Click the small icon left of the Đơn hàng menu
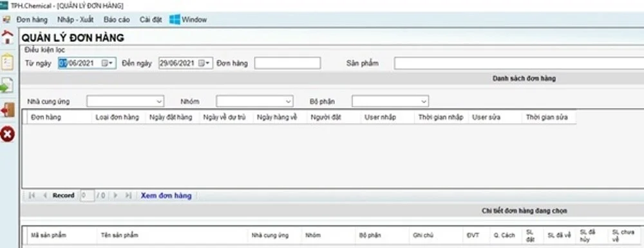 tap(6, 19)
